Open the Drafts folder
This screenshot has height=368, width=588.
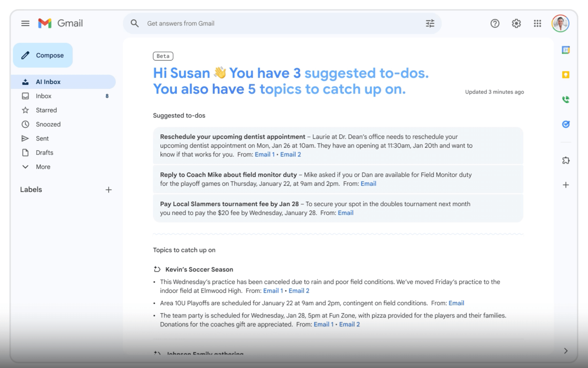[44, 152]
